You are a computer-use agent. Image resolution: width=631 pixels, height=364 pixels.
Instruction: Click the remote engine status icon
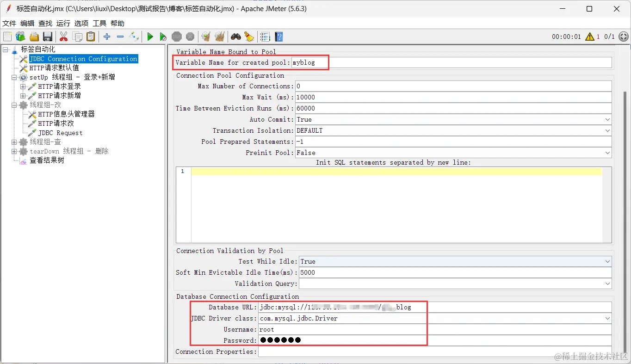pos(624,37)
